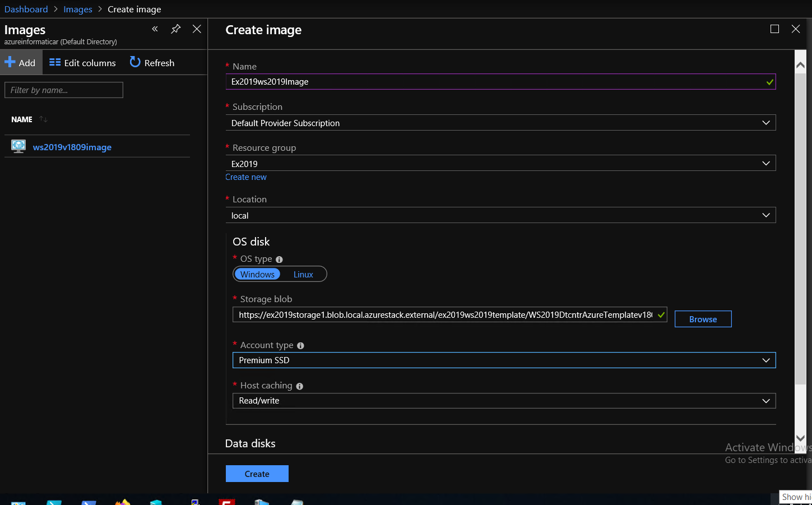Pin the Images blade to dashboard

tap(176, 29)
